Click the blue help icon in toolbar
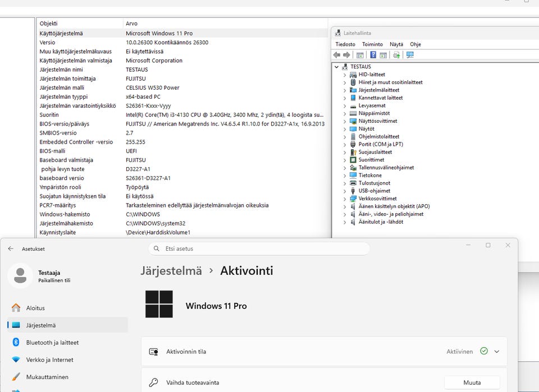This screenshot has height=392, width=539. [x=373, y=55]
